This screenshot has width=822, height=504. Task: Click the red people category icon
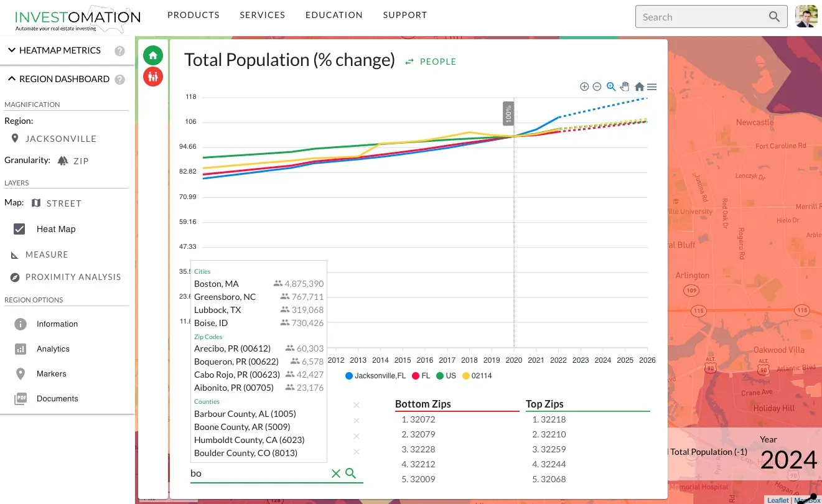click(x=152, y=77)
